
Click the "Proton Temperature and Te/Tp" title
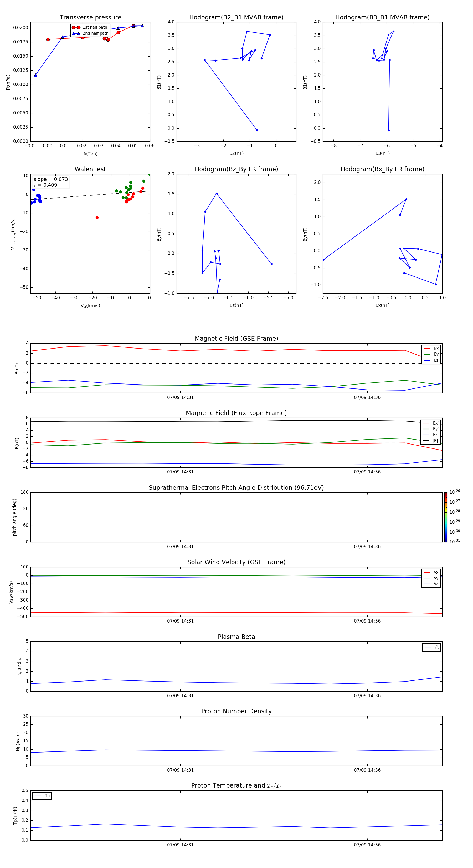pos(236,785)
